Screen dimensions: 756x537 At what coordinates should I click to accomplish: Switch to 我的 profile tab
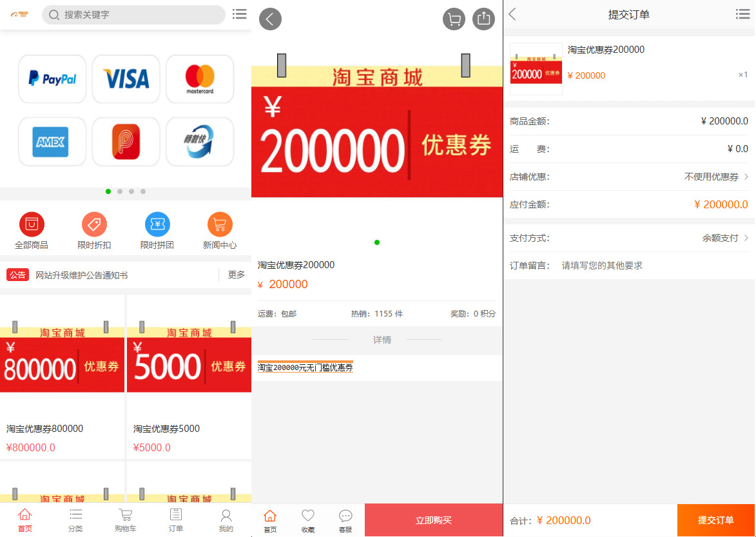pos(226,521)
